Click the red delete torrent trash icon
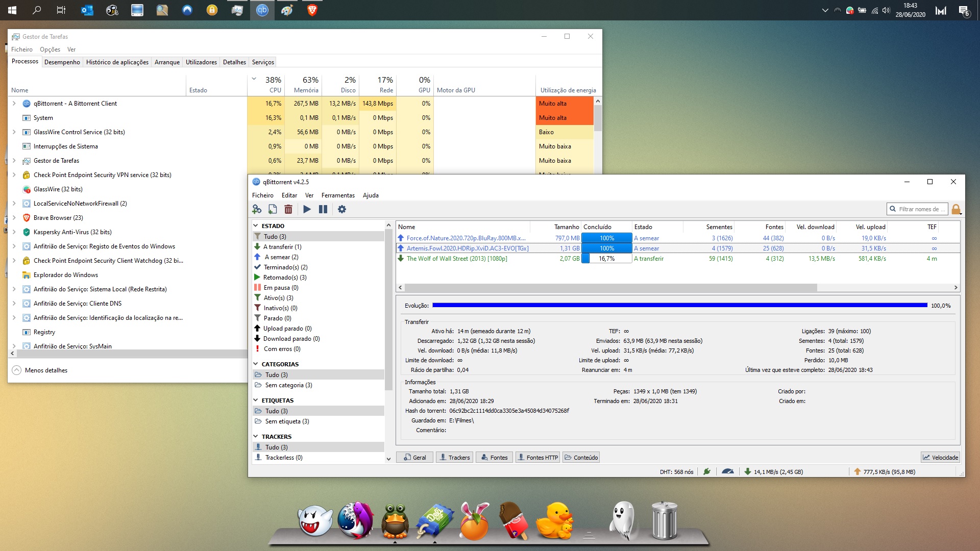Screen dimensions: 980x551 point(288,209)
